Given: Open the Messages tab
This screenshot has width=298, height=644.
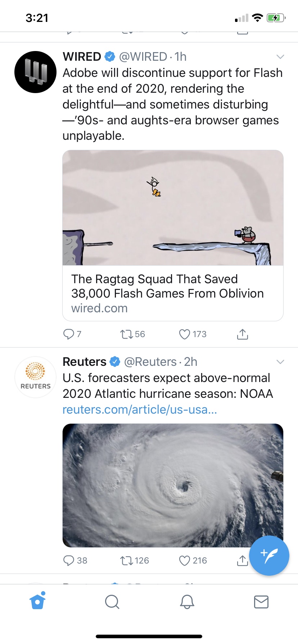Looking at the screenshot, I should click(x=261, y=602).
